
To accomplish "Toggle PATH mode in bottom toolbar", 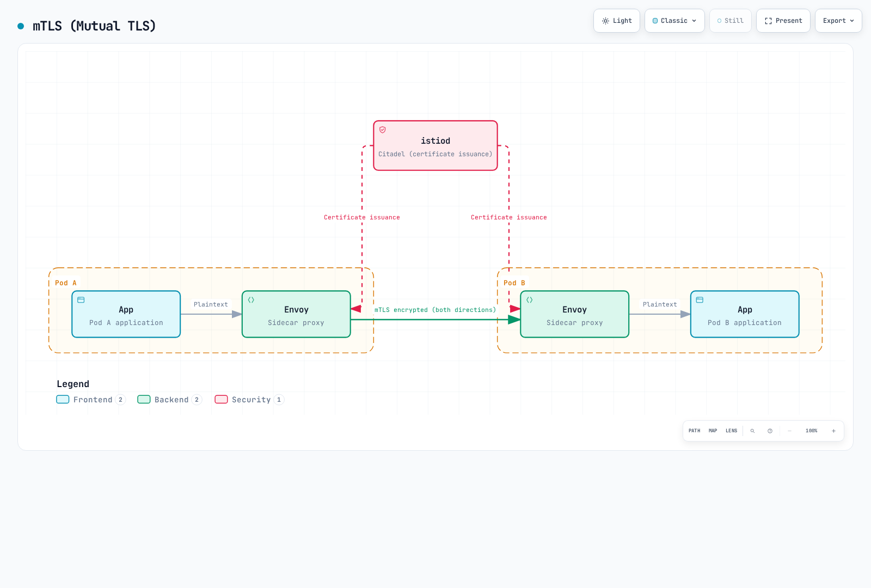I will [x=695, y=431].
